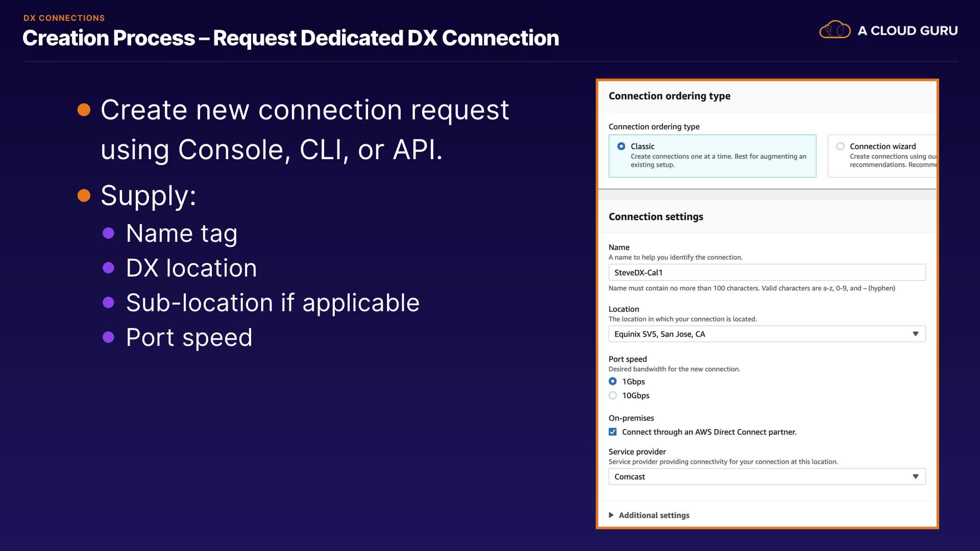Click the orange bullet beside Supply
Screen dimensions: 980x551
click(84, 195)
